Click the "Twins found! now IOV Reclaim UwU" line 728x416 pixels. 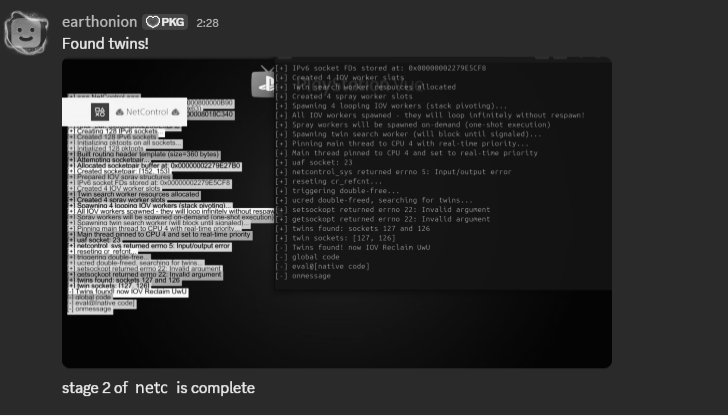click(352, 247)
